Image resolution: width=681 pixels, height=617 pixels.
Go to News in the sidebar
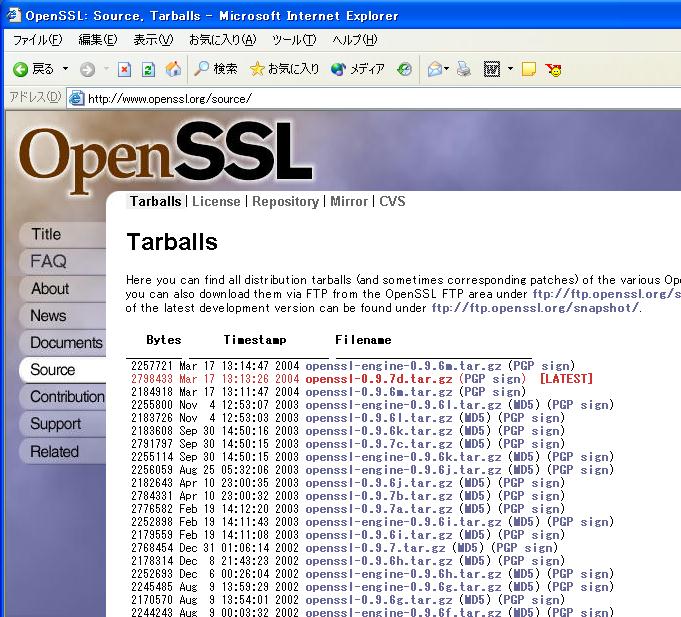[x=63, y=316]
